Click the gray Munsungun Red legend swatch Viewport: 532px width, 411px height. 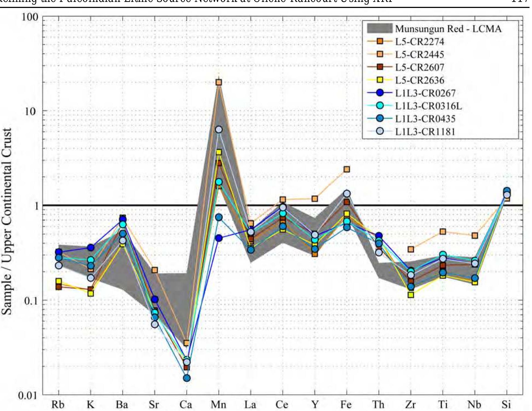tap(380, 29)
